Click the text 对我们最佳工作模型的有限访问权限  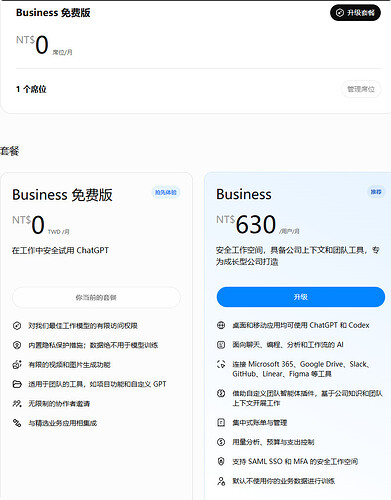(83, 326)
